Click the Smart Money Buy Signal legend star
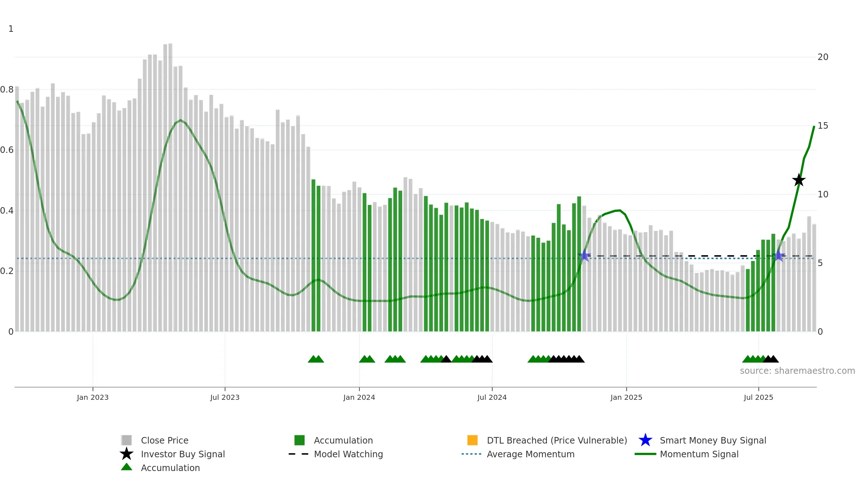The width and height of the screenshot is (868, 488). (645, 440)
